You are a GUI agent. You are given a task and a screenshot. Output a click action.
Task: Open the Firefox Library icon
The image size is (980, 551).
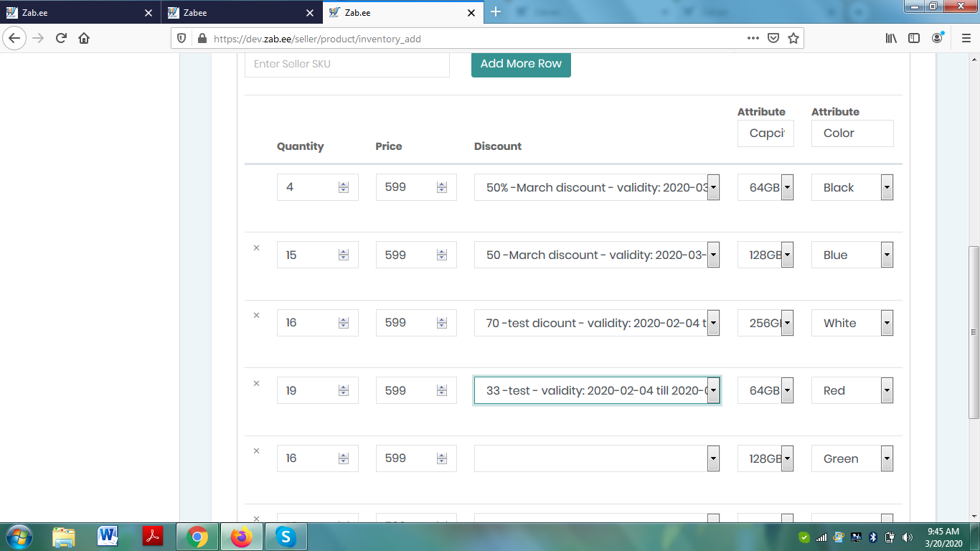click(891, 38)
